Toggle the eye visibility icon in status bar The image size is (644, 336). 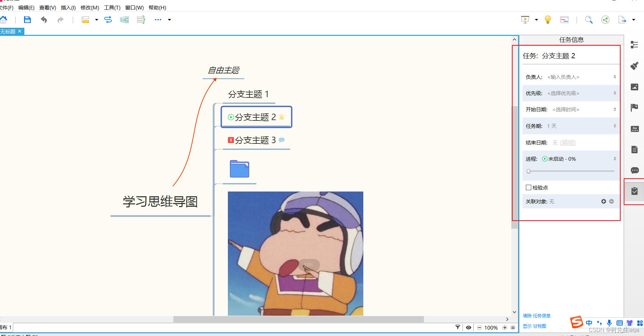click(x=469, y=327)
